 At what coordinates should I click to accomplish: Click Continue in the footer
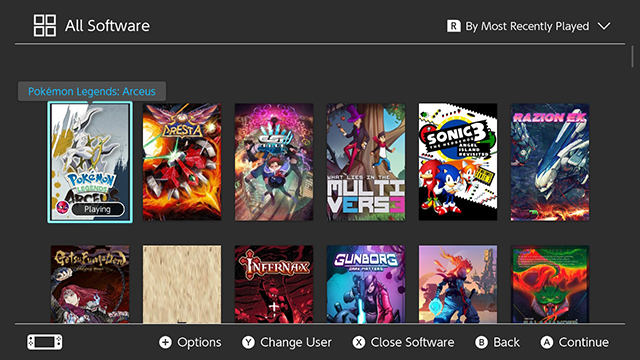click(584, 342)
